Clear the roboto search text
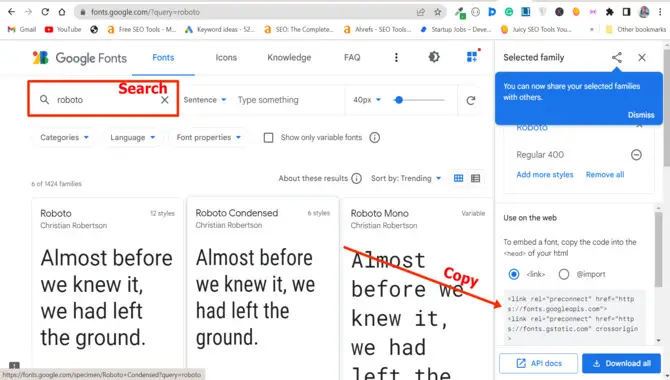670x380 pixels. point(165,100)
